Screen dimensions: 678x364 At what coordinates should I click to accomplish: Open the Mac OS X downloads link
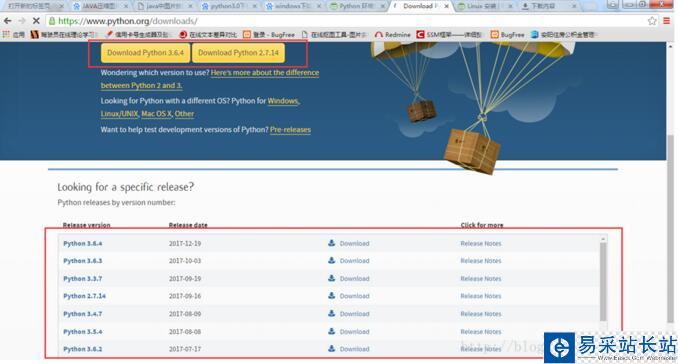click(x=157, y=114)
